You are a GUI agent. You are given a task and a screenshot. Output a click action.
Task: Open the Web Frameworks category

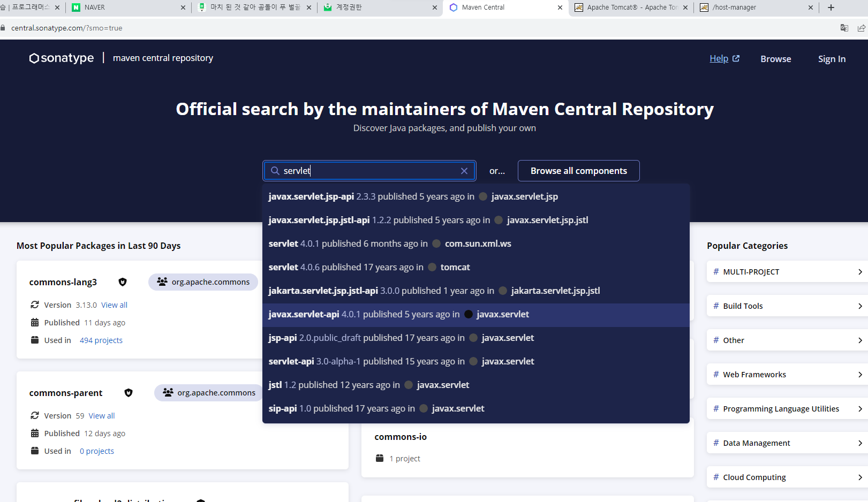click(x=787, y=375)
